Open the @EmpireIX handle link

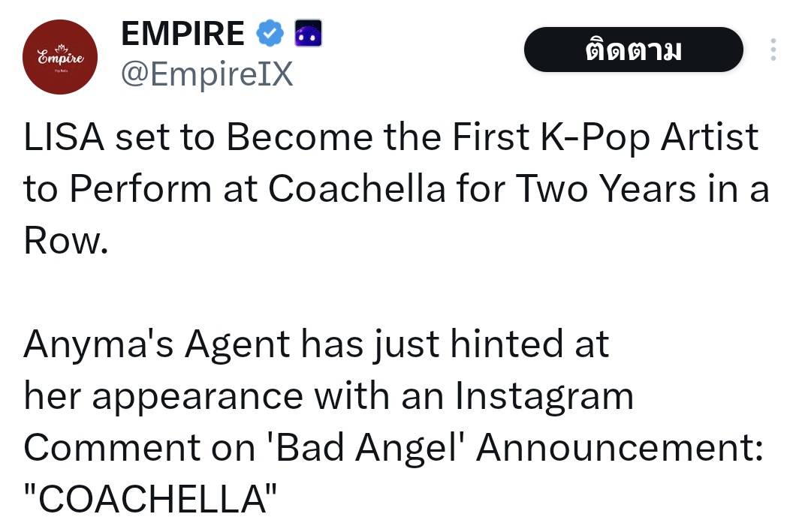207,75
